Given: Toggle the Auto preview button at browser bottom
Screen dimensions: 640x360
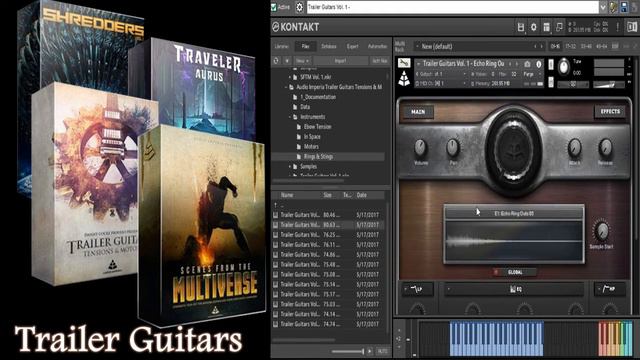Looking at the screenshot, I should click(382, 351).
